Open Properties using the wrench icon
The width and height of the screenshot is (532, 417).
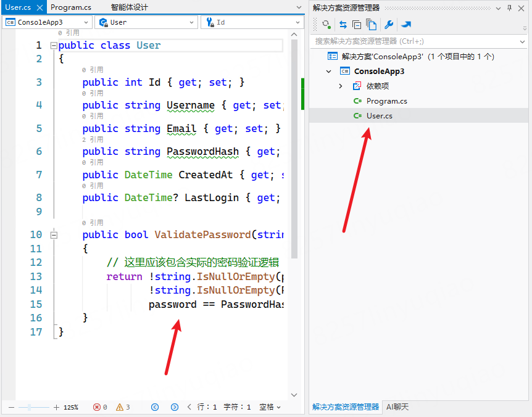pos(389,25)
